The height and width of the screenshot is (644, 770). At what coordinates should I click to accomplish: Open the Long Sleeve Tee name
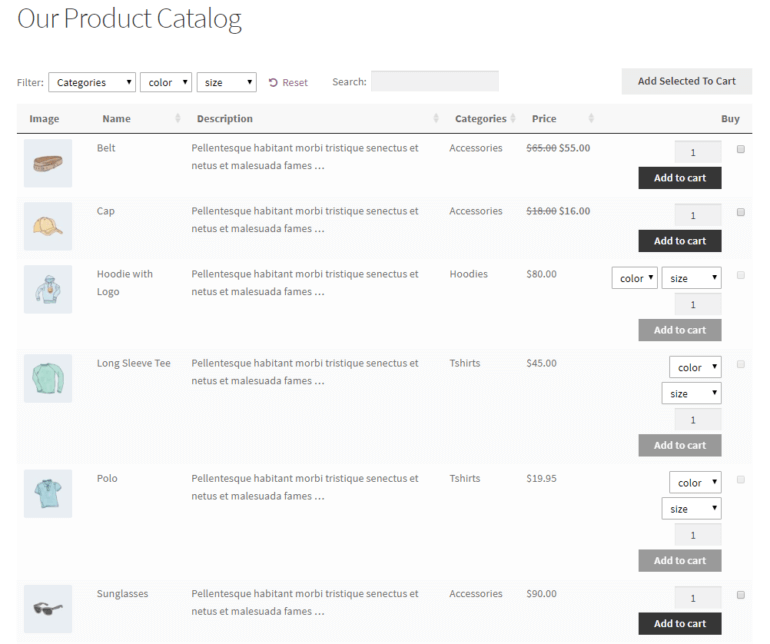coord(134,364)
